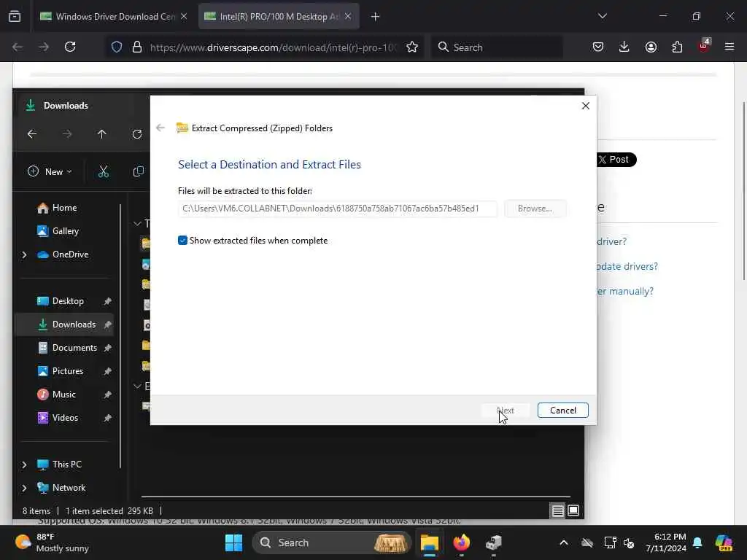Focus the Firefox Search box
This screenshot has width=747, height=560.
[x=497, y=47]
